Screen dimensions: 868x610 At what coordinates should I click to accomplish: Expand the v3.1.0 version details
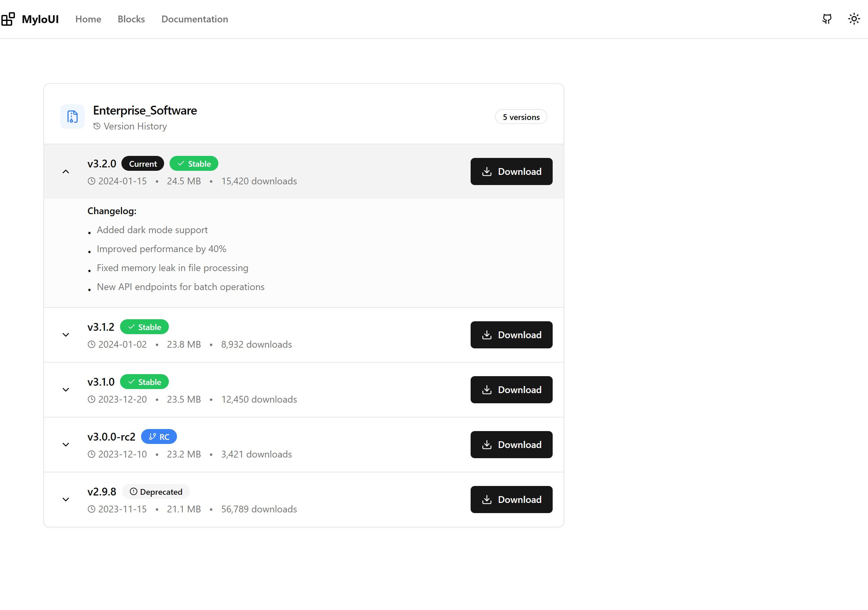click(66, 390)
